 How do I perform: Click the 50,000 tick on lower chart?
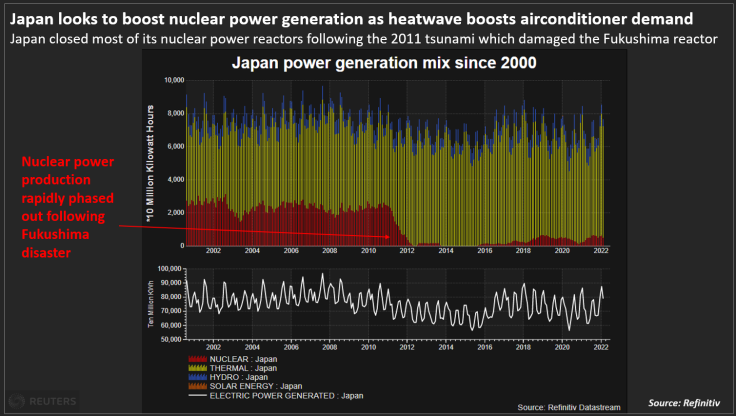171,339
